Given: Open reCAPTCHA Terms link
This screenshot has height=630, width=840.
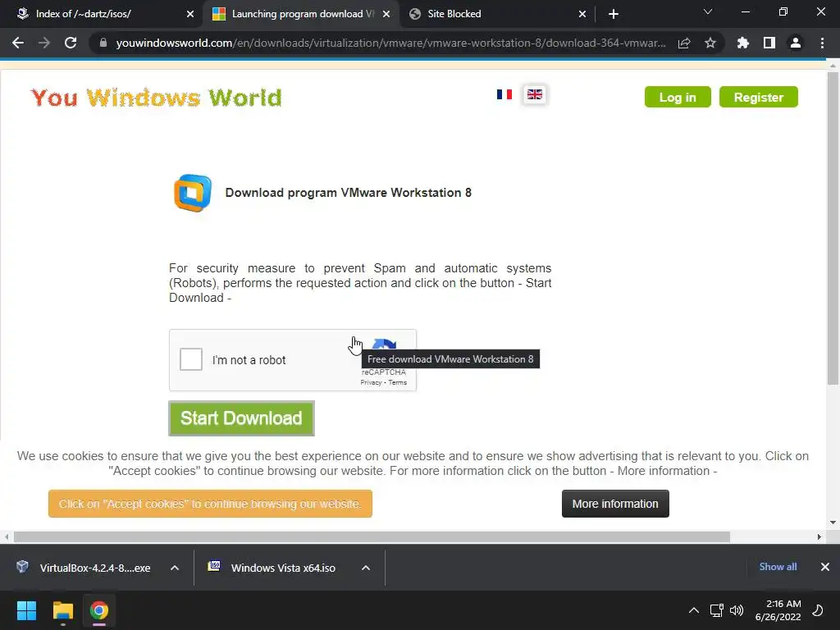Looking at the screenshot, I should point(398,382).
